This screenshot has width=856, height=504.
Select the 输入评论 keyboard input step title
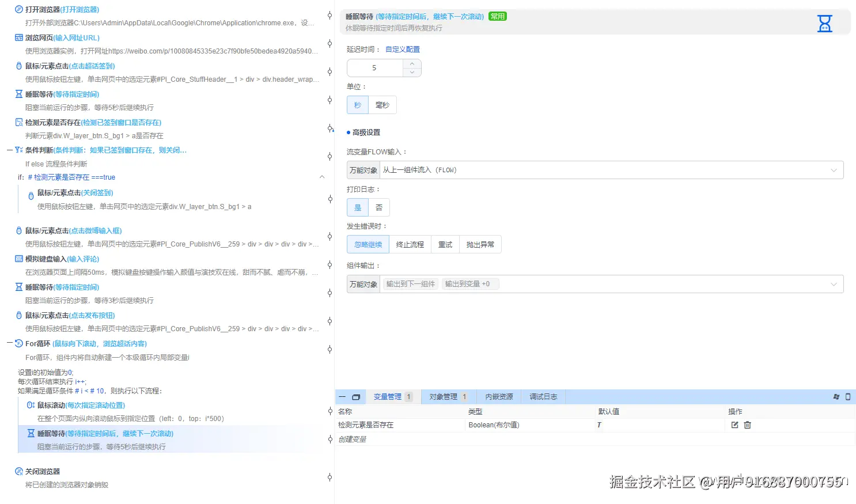(x=83, y=259)
